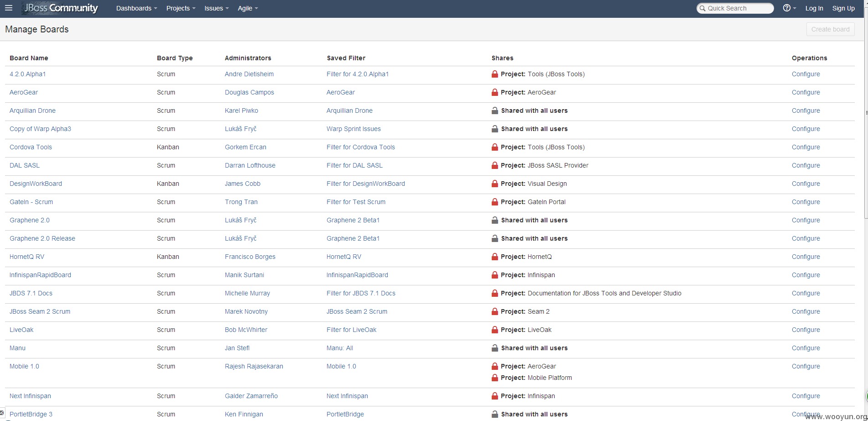Click the Log In link
This screenshot has width=868, height=421.
(x=814, y=8)
